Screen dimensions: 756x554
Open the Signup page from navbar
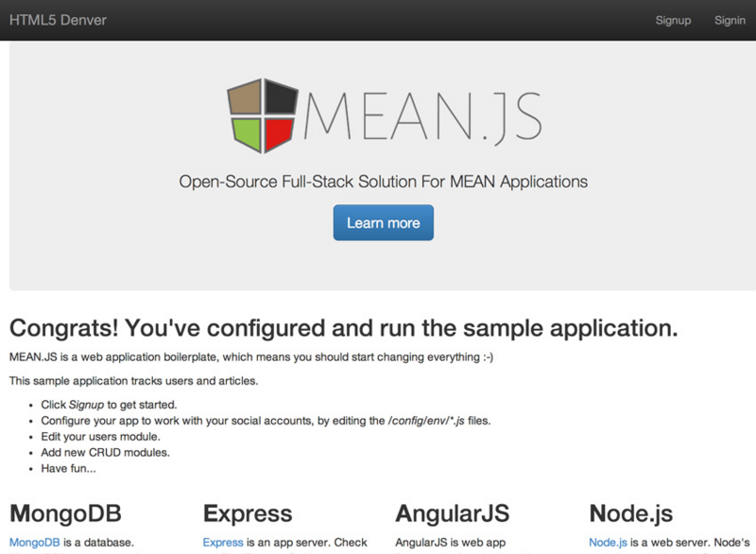click(673, 20)
